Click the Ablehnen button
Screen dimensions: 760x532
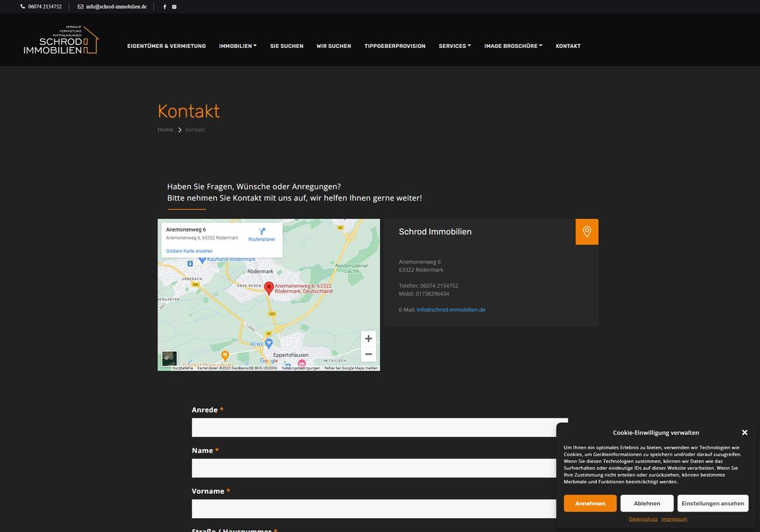647,503
